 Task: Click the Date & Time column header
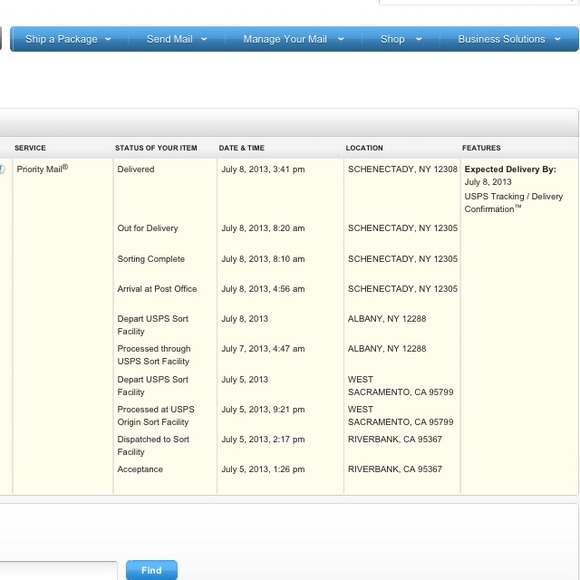(241, 148)
